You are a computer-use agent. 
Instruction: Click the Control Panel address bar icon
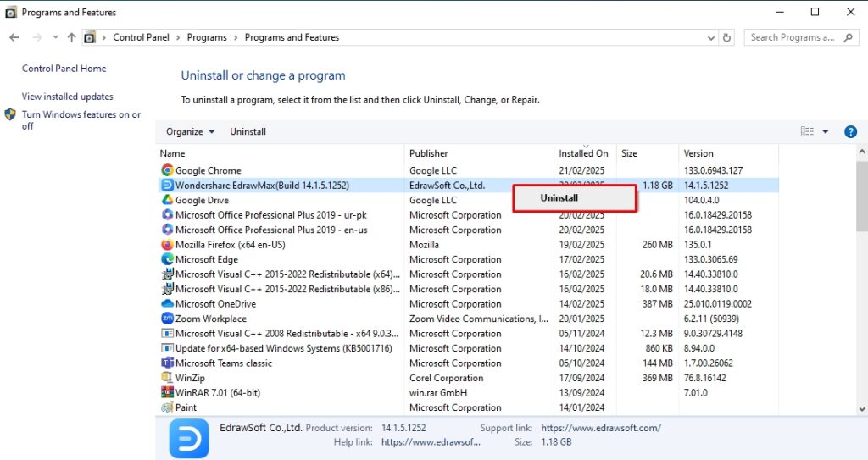click(x=90, y=37)
